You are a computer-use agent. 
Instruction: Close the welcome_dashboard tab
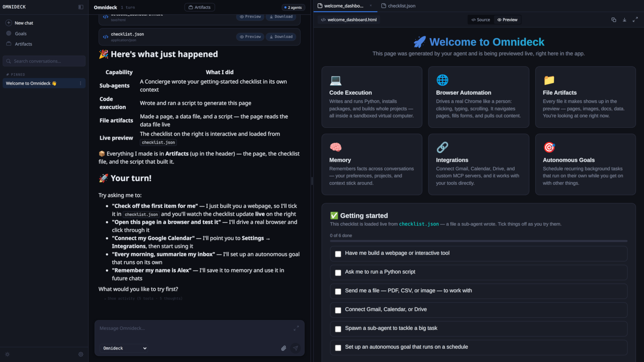click(370, 6)
